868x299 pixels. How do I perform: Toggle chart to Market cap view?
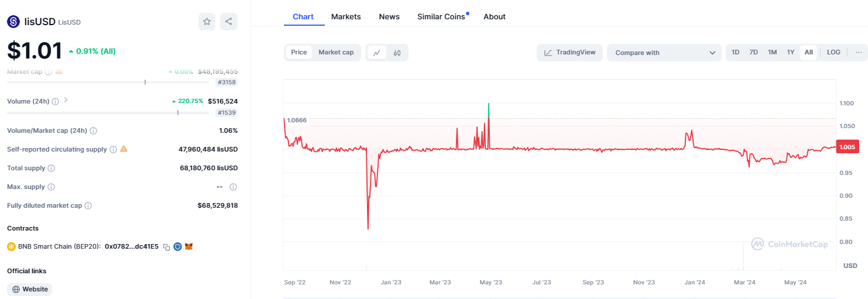[336, 53]
